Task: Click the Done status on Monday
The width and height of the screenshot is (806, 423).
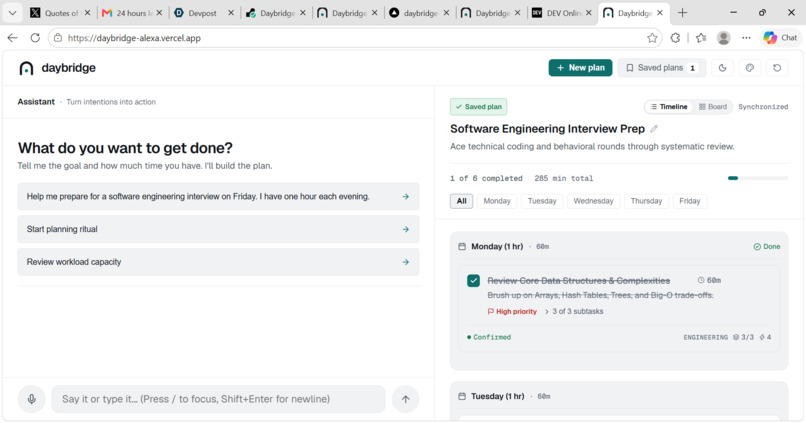Action: click(x=767, y=247)
